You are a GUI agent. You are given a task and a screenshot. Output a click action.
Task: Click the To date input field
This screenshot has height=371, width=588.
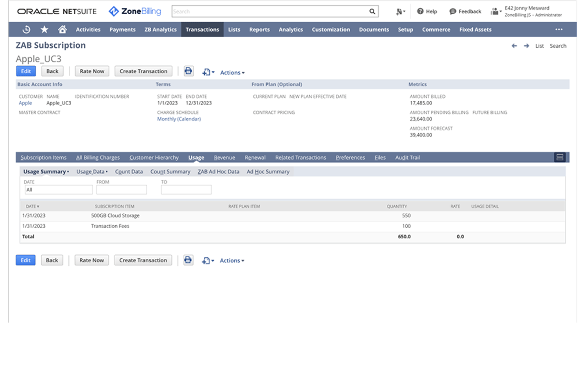point(186,190)
